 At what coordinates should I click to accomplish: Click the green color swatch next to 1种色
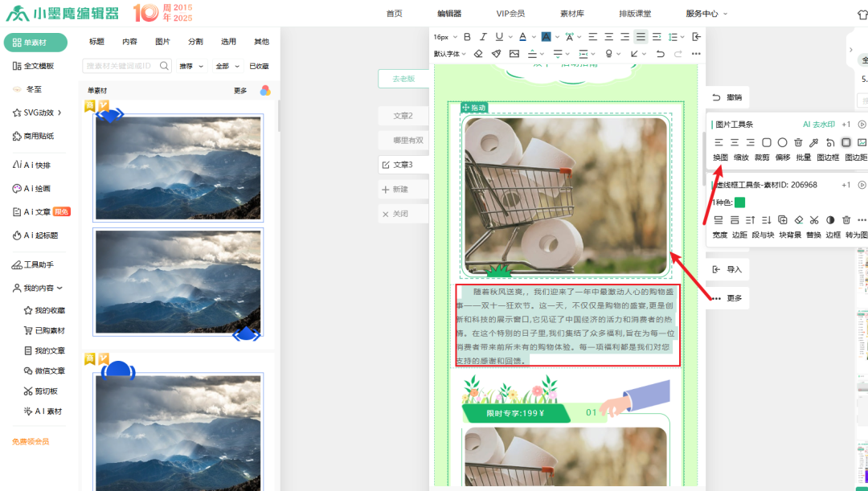pyautogui.click(x=739, y=203)
